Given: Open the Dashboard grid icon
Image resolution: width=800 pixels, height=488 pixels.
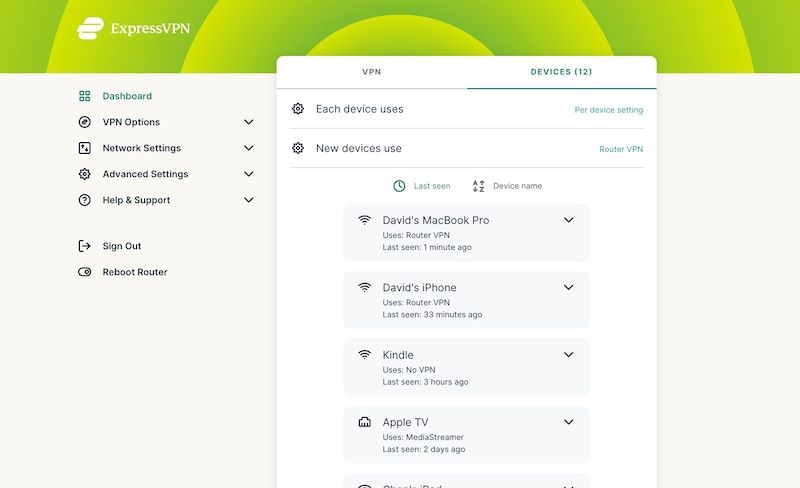Looking at the screenshot, I should pyautogui.click(x=85, y=96).
